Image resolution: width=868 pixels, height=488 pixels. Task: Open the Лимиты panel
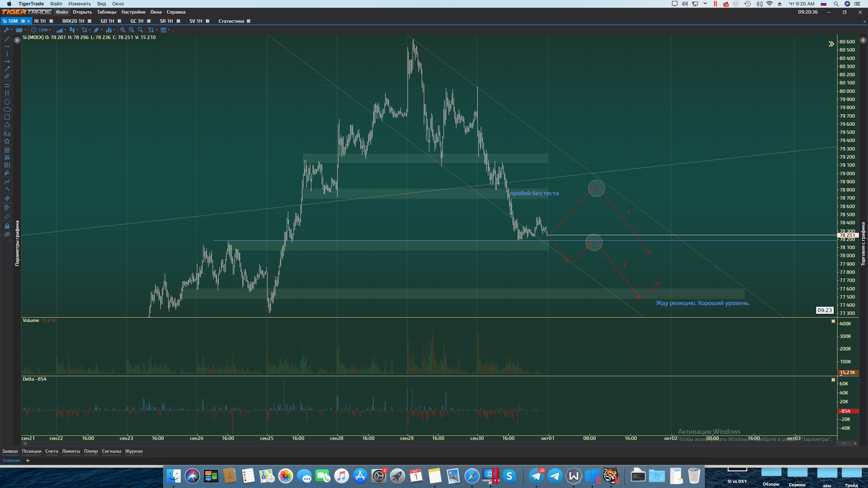(x=71, y=451)
